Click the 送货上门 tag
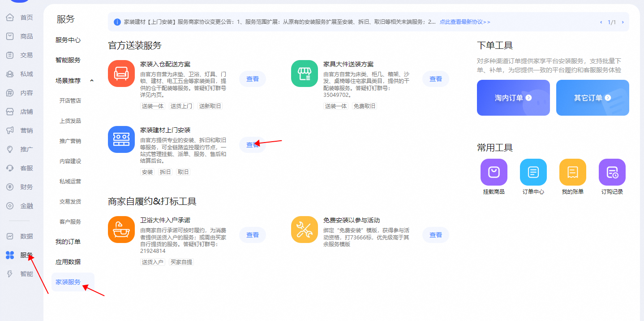Image resolution: width=644 pixels, height=321 pixels. (x=181, y=106)
